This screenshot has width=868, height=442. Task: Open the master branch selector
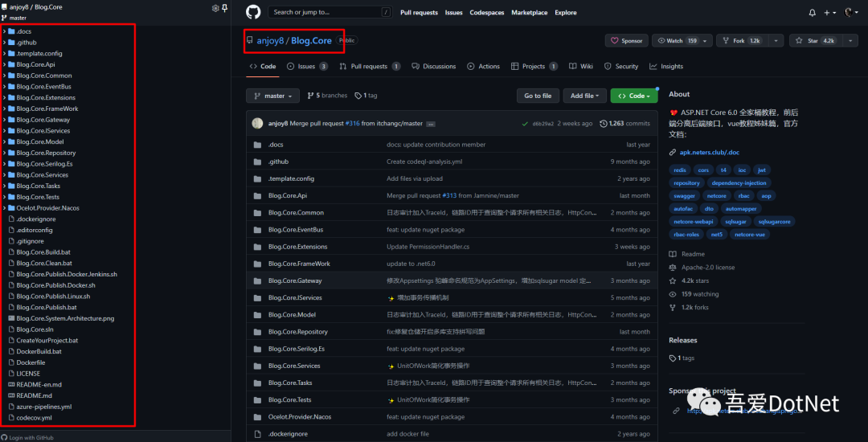coord(273,96)
